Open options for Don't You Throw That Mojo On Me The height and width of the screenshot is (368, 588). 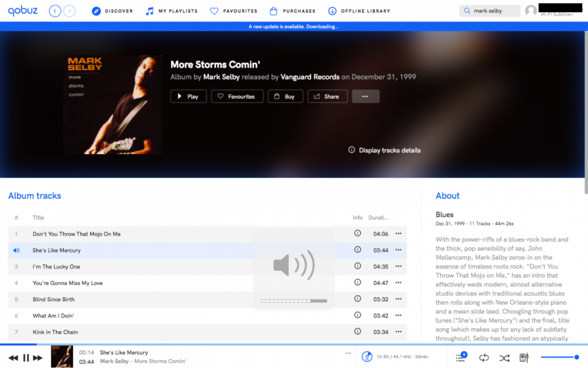tap(399, 233)
